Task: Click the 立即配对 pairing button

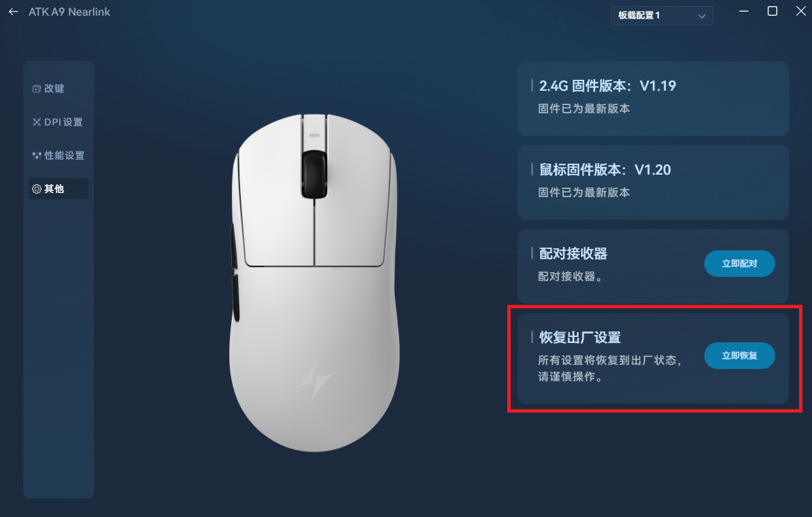Action: coord(739,264)
